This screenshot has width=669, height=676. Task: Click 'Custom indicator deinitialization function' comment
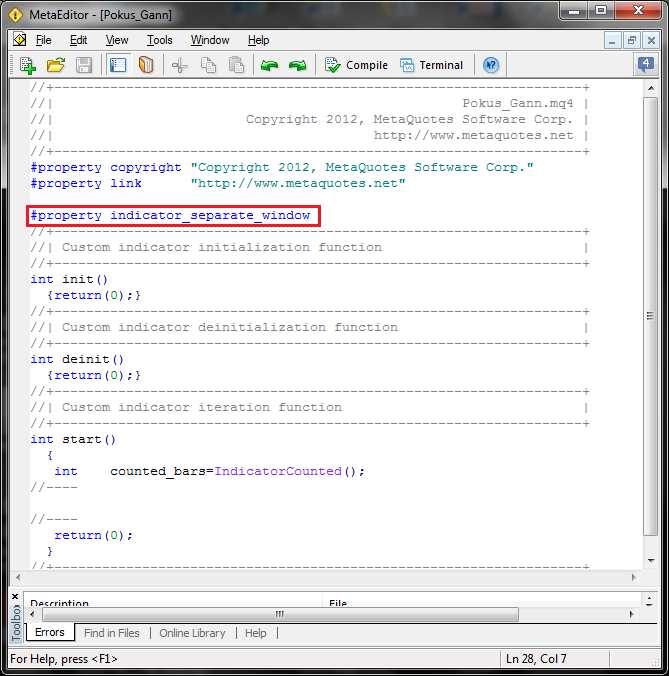(x=230, y=327)
